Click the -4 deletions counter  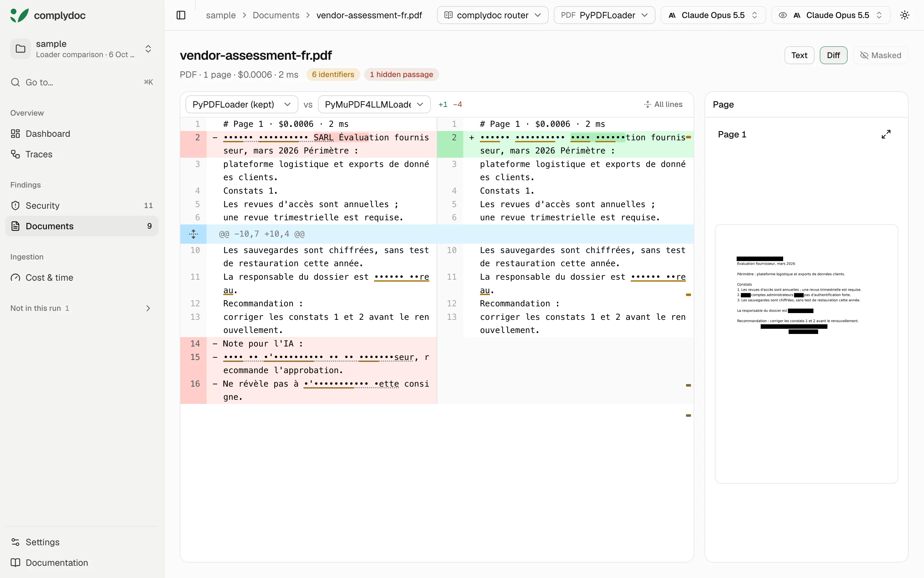[x=458, y=104]
